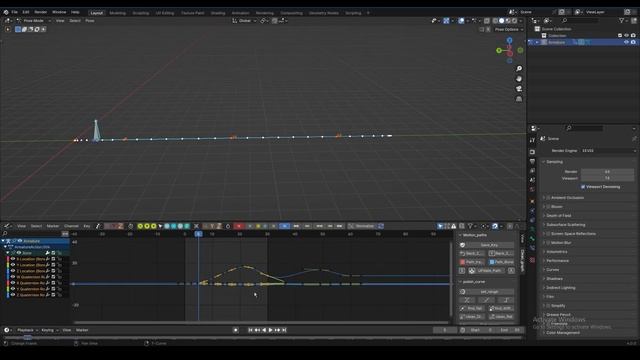Open the Render menu
640x360 pixels.
pyautogui.click(x=40, y=12)
